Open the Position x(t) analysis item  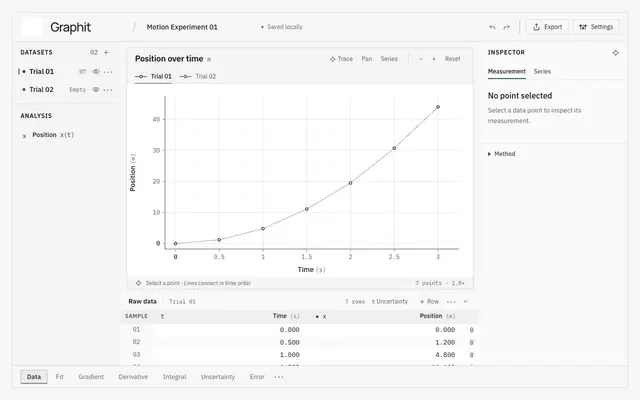[53, 135]
